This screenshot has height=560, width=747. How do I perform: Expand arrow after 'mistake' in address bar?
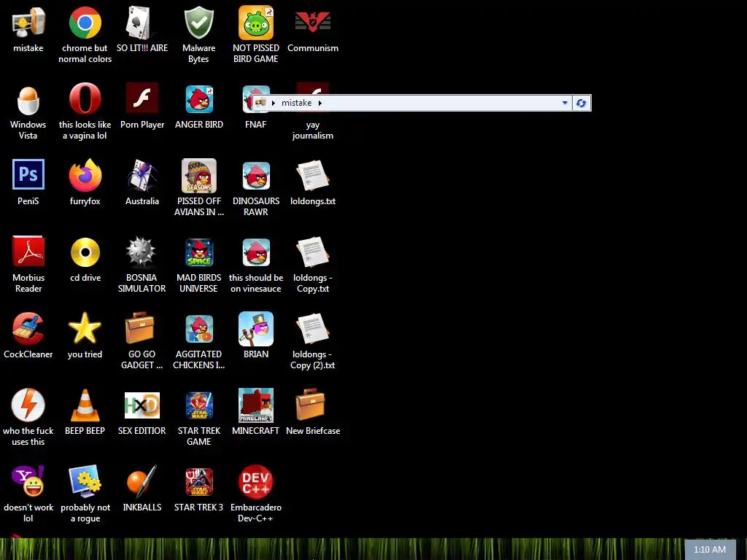pos(320,103)
